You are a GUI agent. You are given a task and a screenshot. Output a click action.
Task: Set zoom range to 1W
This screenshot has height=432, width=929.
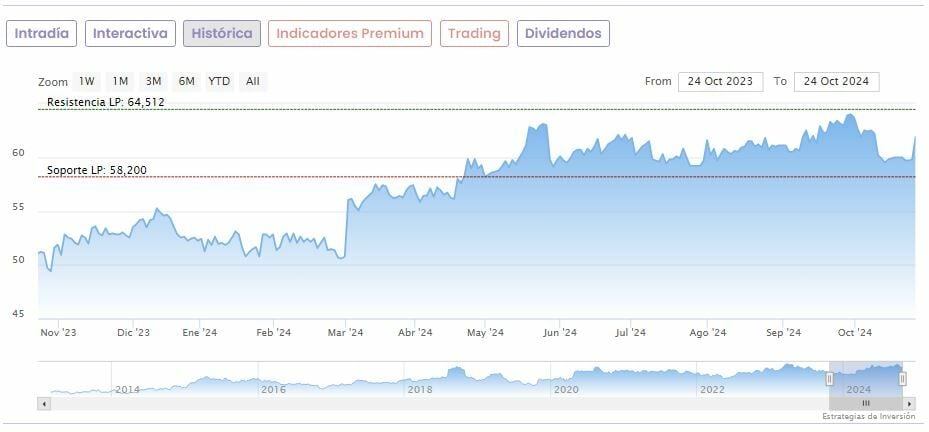pyautogui.click(x=87, y=82)
